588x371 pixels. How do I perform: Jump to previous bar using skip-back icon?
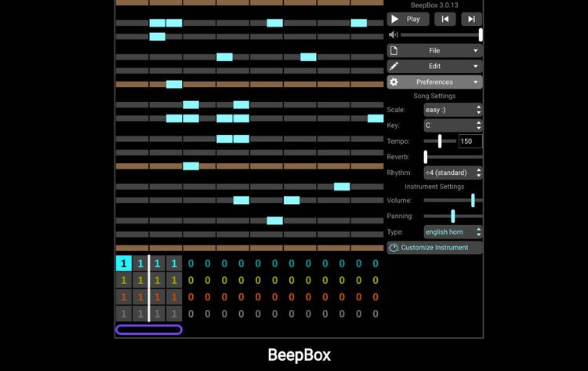point(445,19)
